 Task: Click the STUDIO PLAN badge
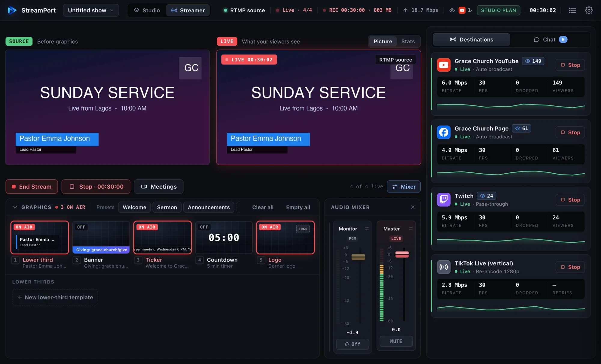(x=498, y=10)
